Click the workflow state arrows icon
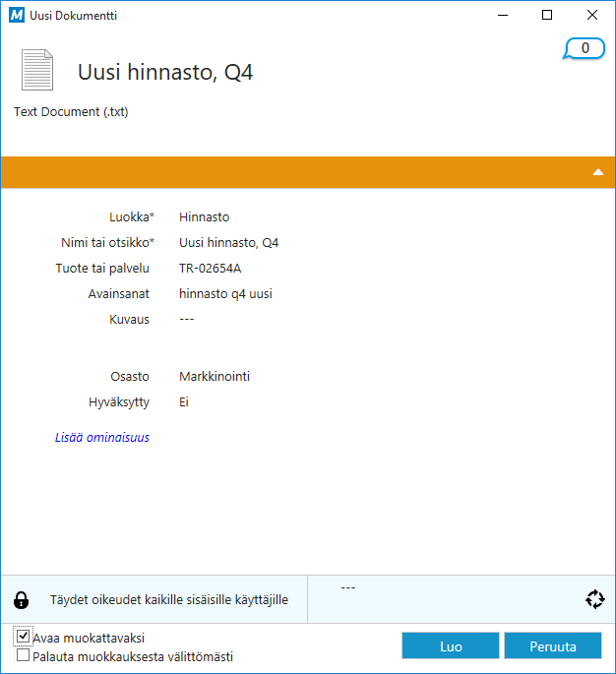The image size is (616, 674). pos(593,599)
